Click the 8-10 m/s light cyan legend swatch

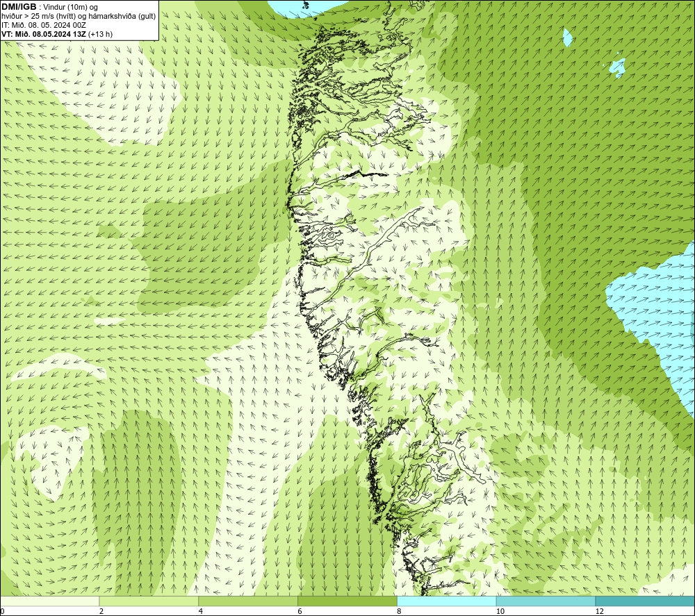point(447,601)
